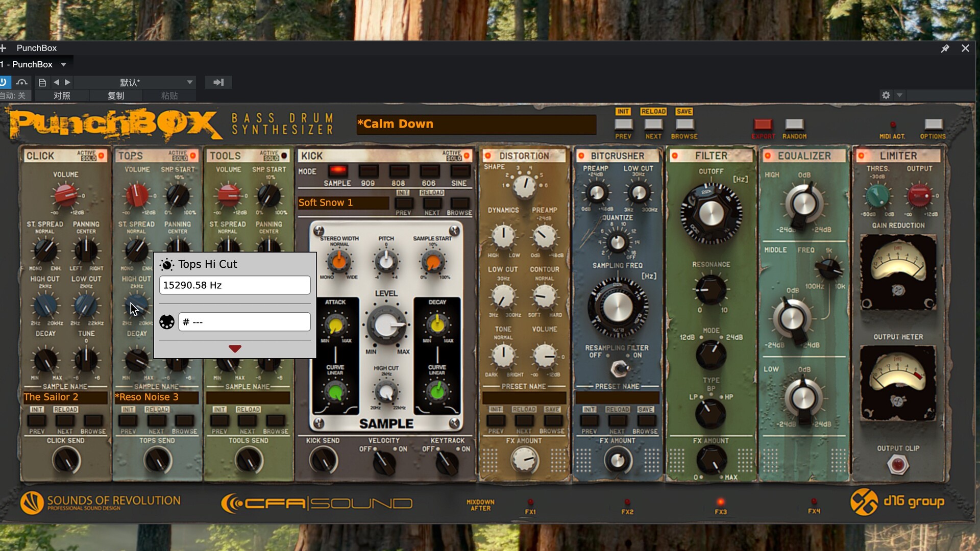Flip the Resampling Filter switch

click(x=619, y=367)
